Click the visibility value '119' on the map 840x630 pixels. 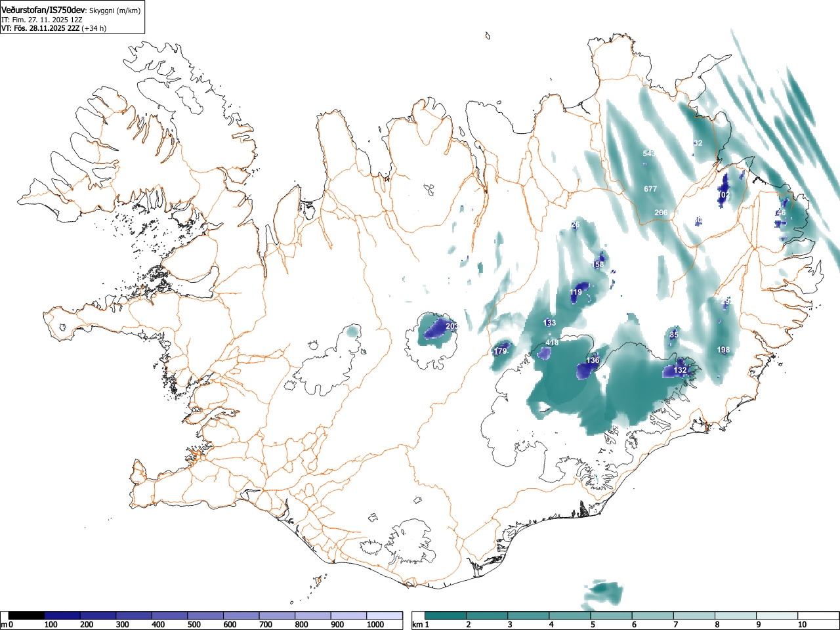[x=576, y=293]
